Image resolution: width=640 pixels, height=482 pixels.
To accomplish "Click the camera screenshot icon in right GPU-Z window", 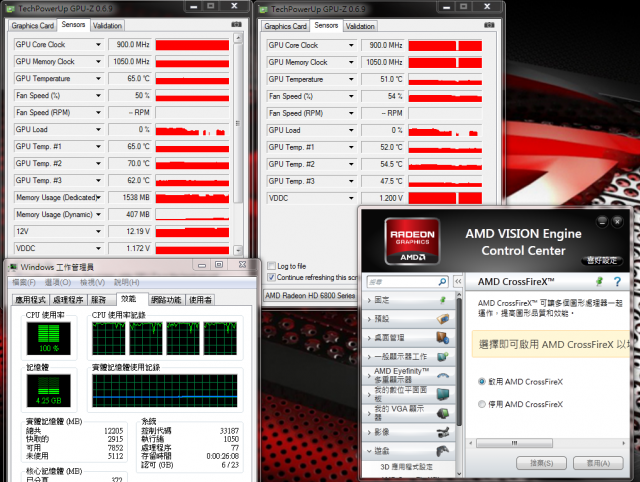I will (489, 25).
